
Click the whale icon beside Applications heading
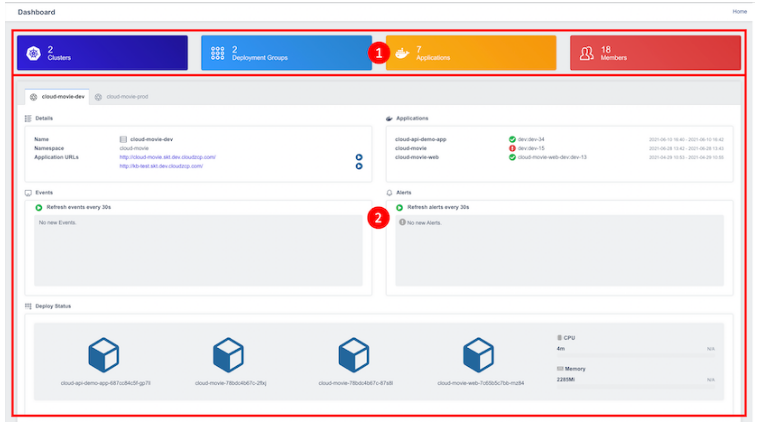(x=389, y=118)
